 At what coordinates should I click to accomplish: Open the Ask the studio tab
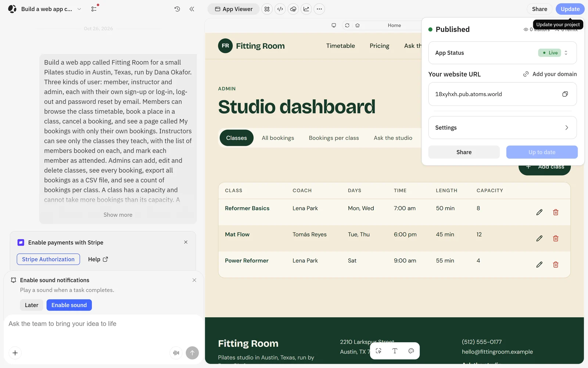tap(393, 138)
